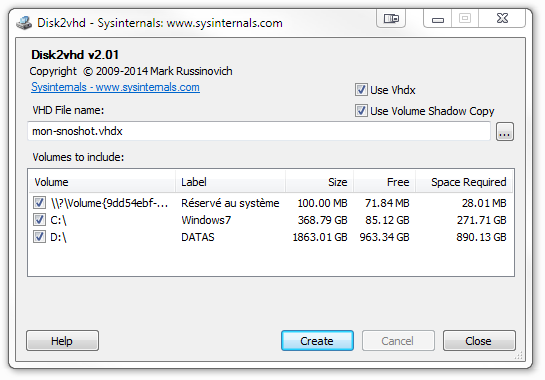Select the Windows7 label cell
Screen dimensions: 545x380
tap(206, 220)
